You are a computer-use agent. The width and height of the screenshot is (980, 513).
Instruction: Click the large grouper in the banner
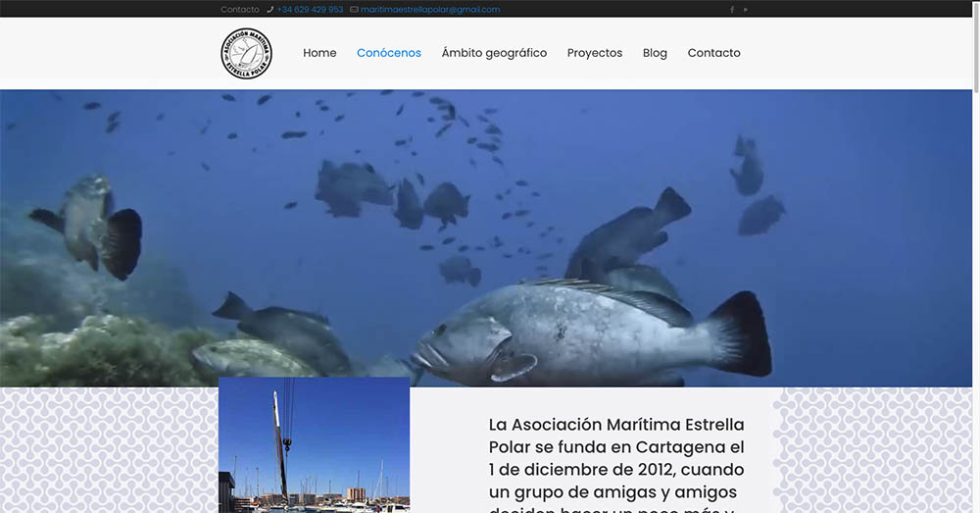(x=588, y=333)
